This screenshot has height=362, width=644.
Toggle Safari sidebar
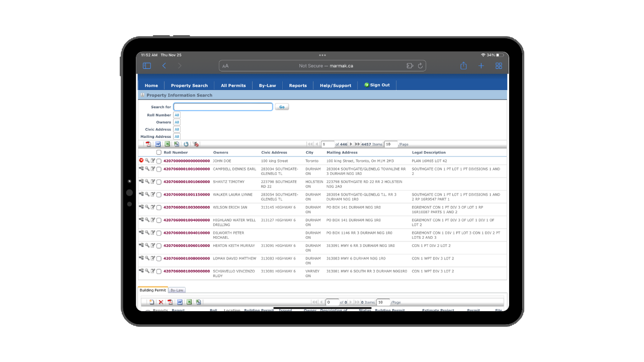coord(147,66)
